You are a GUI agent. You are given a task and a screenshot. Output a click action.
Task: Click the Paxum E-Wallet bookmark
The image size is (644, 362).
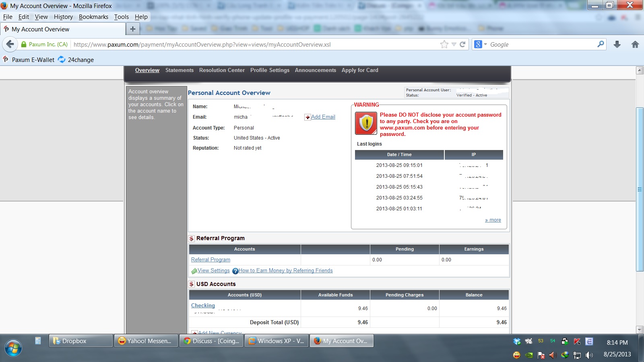pos(29,60)
